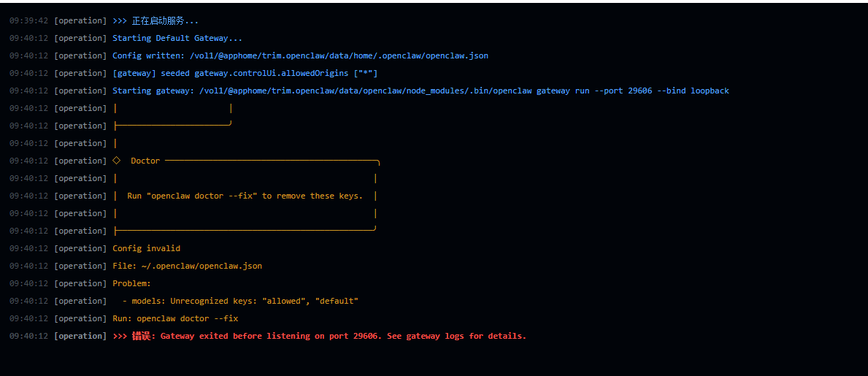868x376 pixels.
Task: Select the "Config invalid" log message
Action: [146, 249]
